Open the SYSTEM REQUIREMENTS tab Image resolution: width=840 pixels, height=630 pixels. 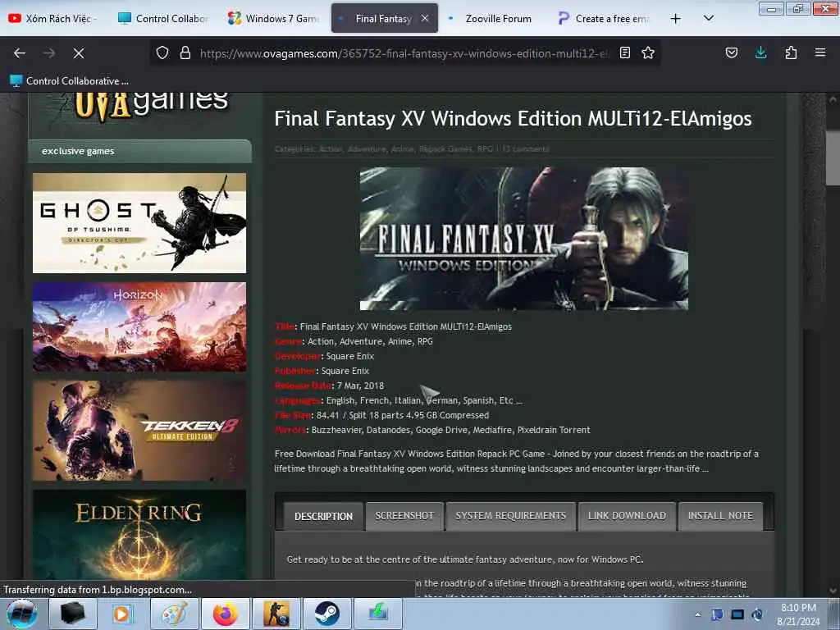point(510,516)
